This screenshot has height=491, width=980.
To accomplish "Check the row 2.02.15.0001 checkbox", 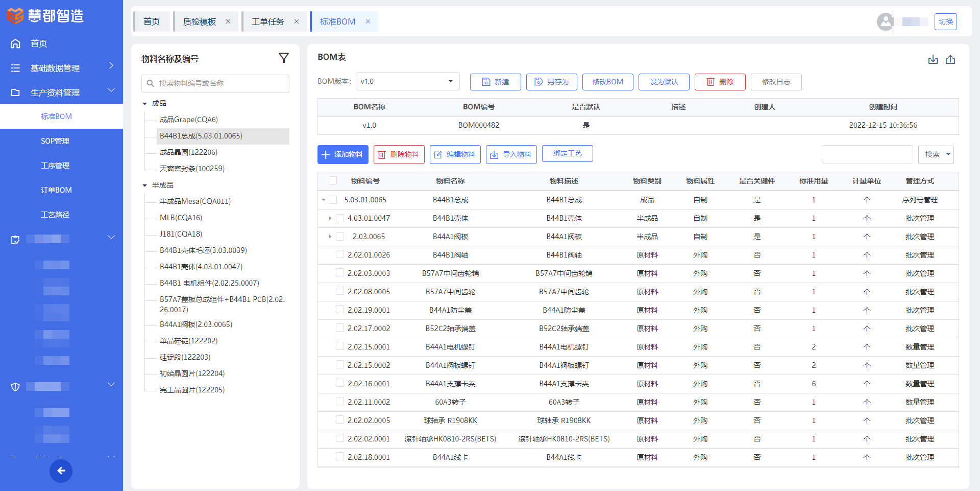I will [x=340, y=346].
